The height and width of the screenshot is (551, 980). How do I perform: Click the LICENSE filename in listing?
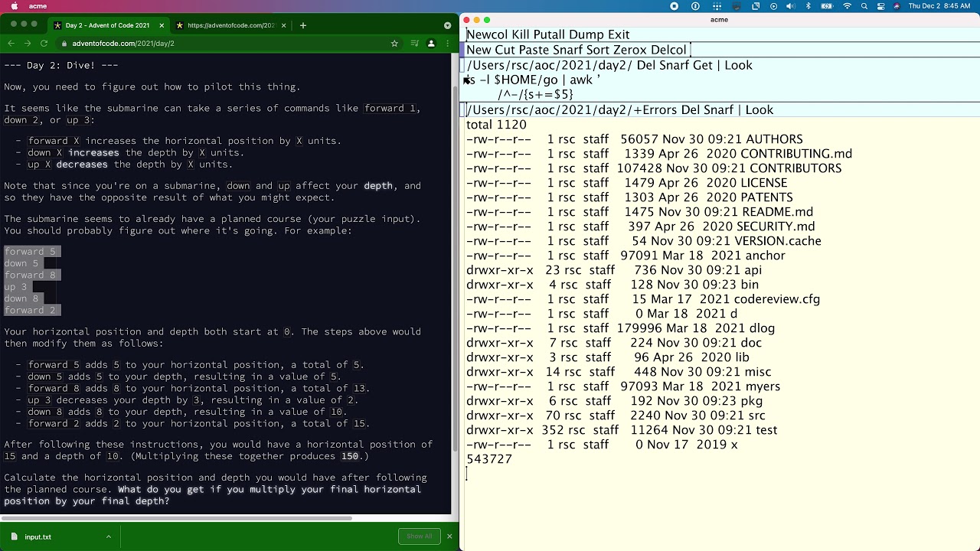tap(763, 183)
